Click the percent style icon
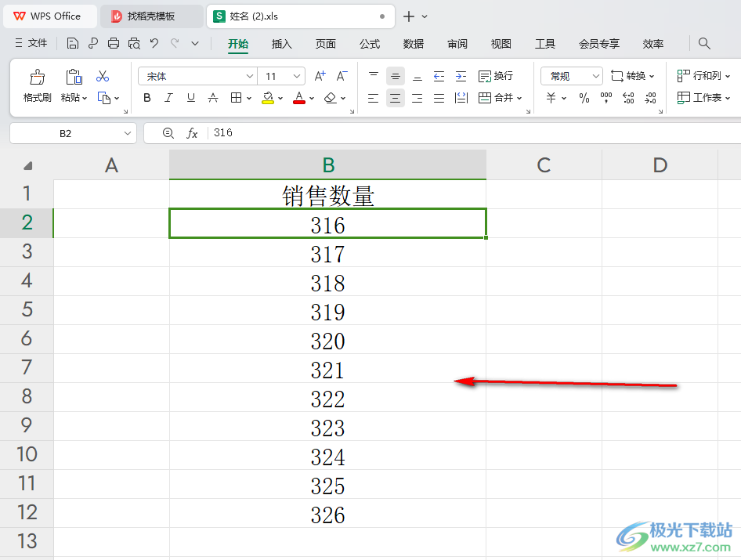 [584, 98]
